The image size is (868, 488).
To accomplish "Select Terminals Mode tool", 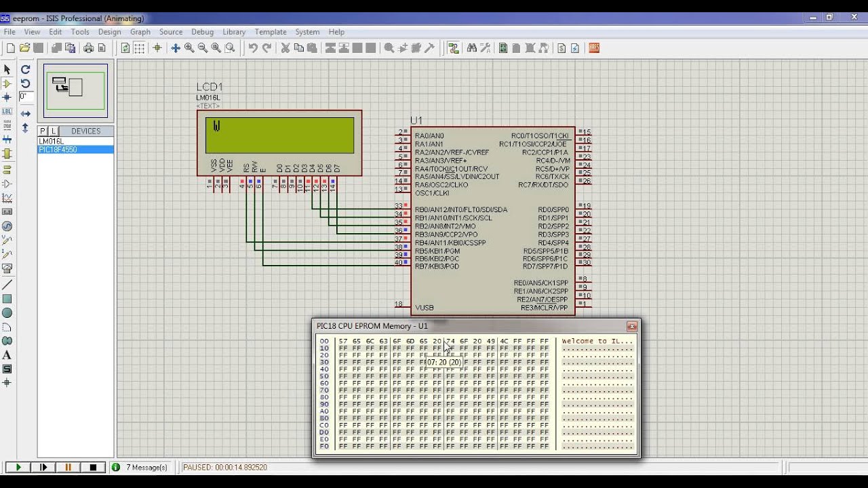I will point(7,169).
